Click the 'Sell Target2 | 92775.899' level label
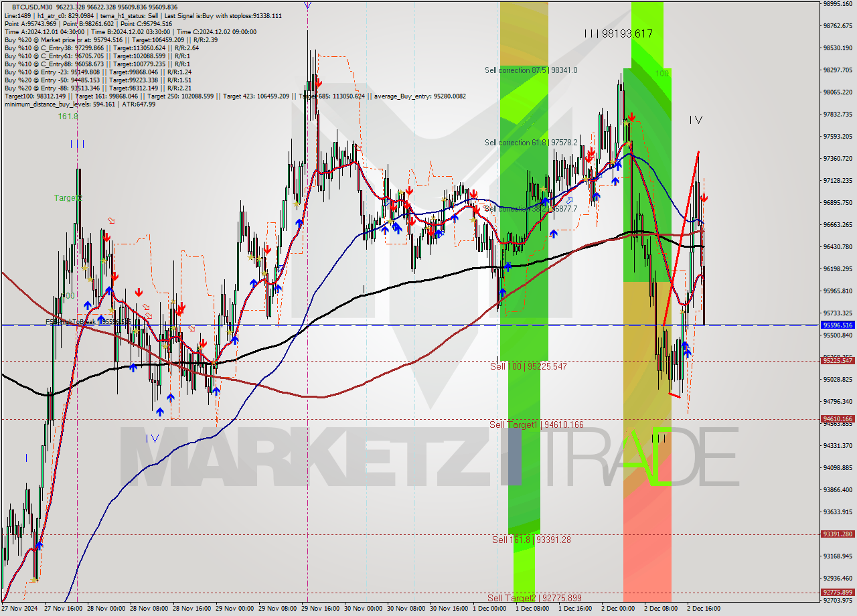 [534, 597]
